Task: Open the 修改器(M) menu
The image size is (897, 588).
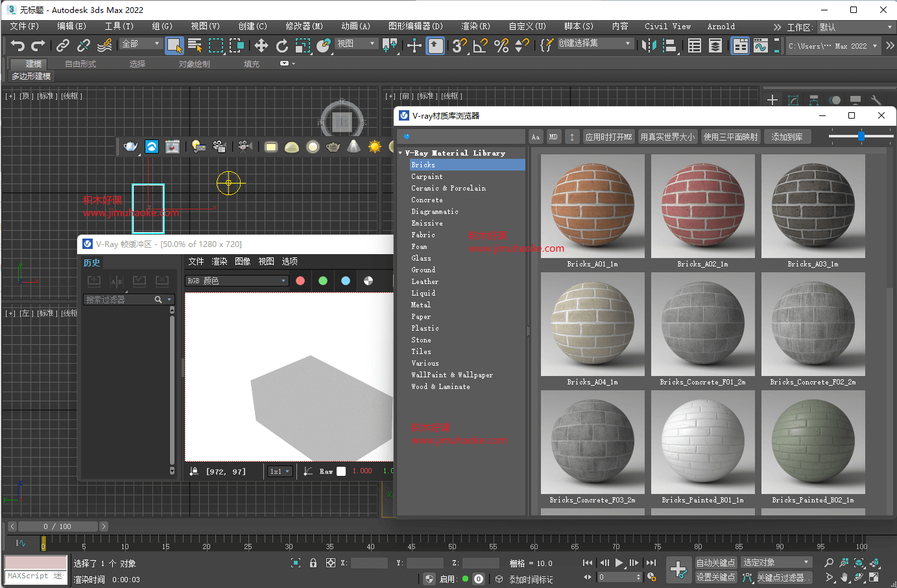Action: click(304, 27)
